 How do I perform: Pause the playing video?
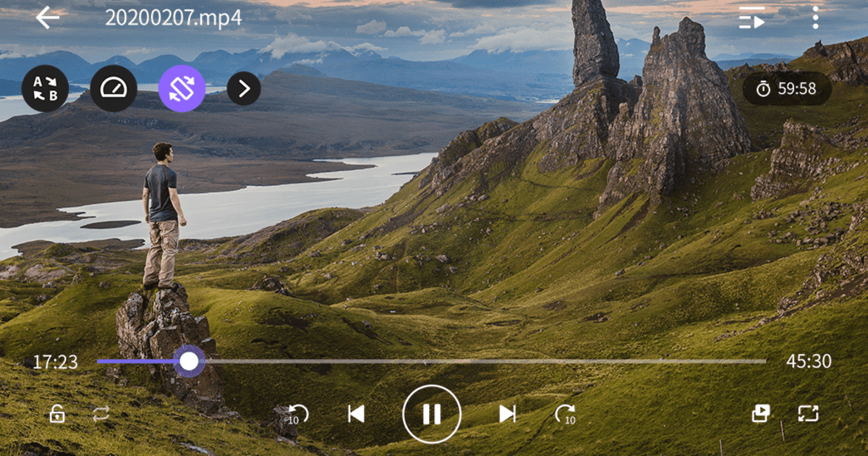(x=432, y=413)
